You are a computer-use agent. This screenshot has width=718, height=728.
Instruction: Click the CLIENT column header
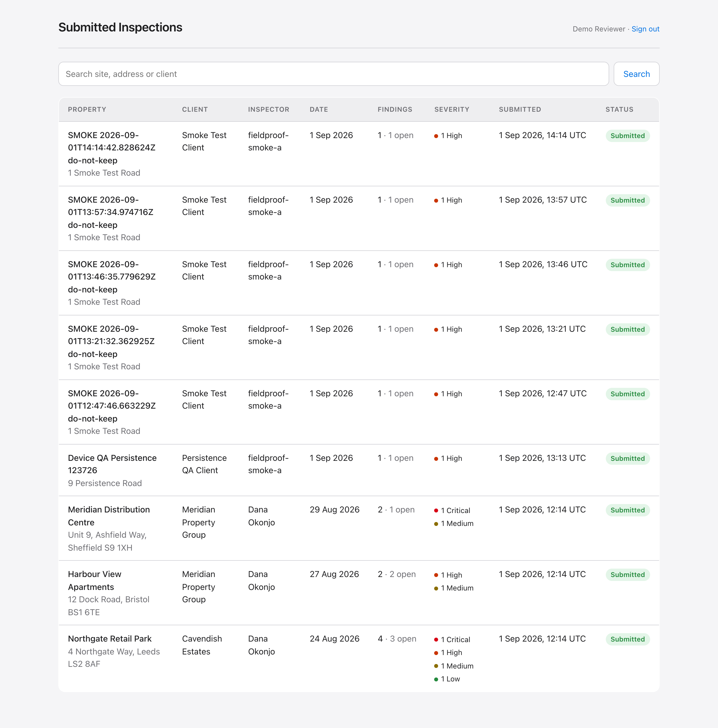[195, 109]
